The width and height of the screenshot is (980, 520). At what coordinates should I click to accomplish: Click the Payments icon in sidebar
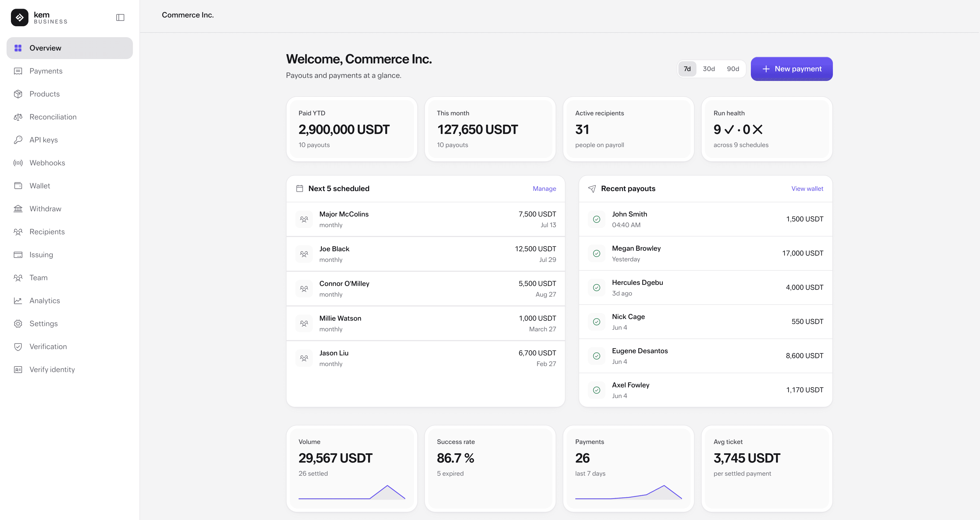point(18,71)
